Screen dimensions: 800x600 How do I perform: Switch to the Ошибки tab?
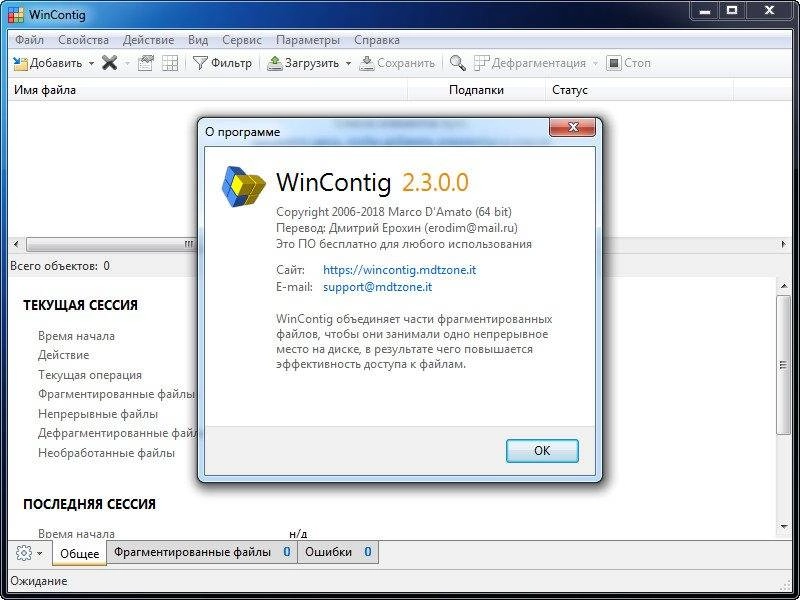tap(338, 552)
